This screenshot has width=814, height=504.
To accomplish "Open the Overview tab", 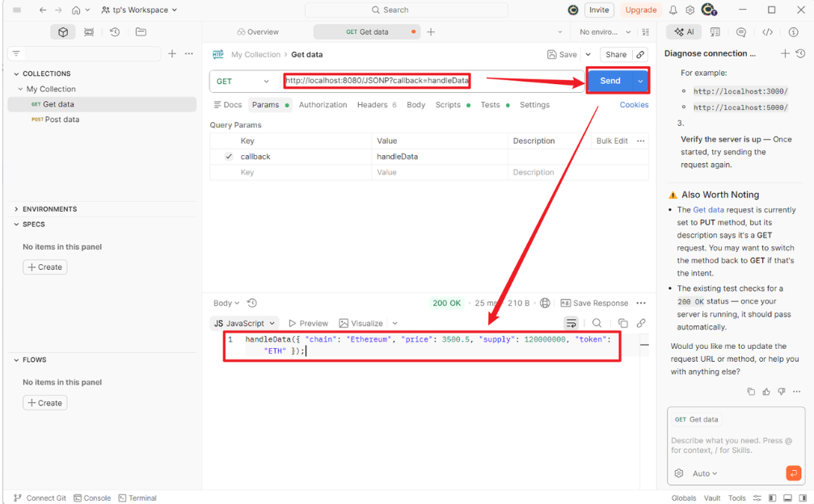I will (x=258, y=32).
